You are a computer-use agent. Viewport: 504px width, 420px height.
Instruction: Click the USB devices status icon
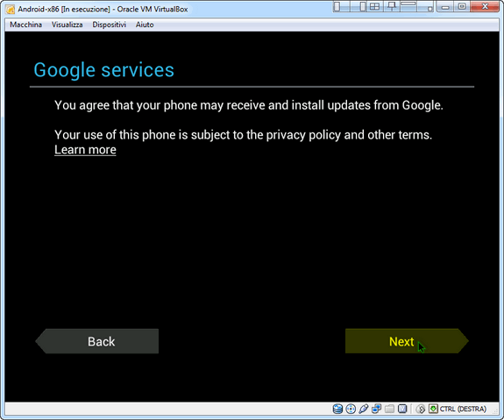tap(364, 409)
